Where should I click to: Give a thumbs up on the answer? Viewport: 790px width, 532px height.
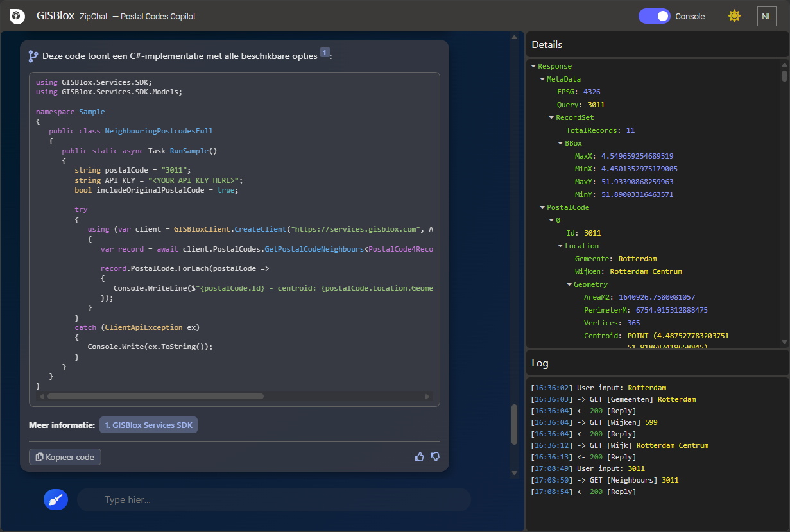(420, 457)
